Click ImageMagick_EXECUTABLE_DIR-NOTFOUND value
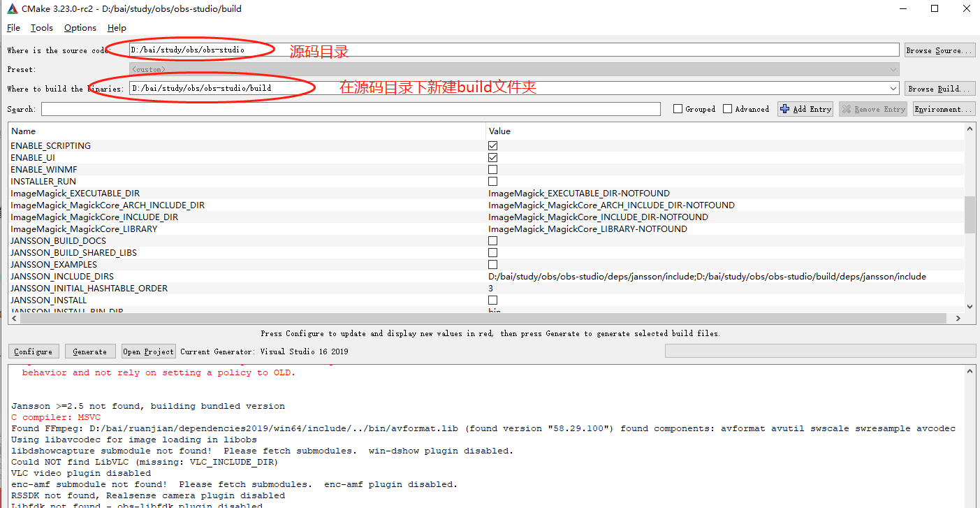This screenshot has width=980, height=508. click(x=579, y=193)
